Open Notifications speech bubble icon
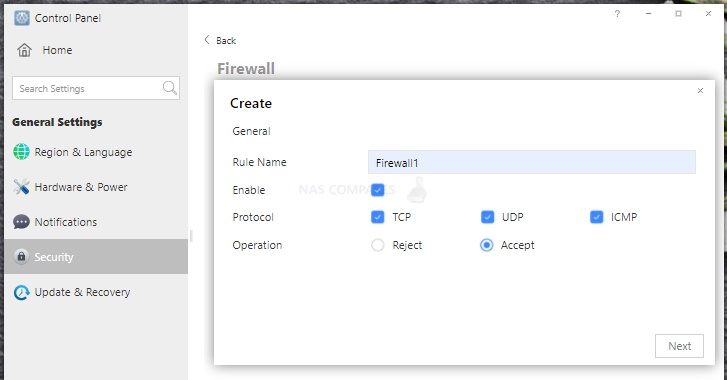The height and width of the screenshot is (380, 727). point(21,222)
